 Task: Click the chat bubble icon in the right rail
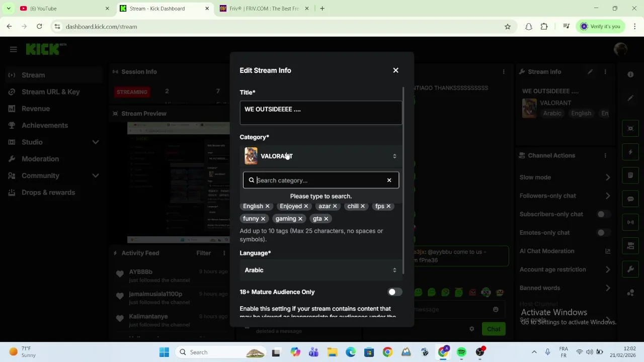(x=630, y=199)
